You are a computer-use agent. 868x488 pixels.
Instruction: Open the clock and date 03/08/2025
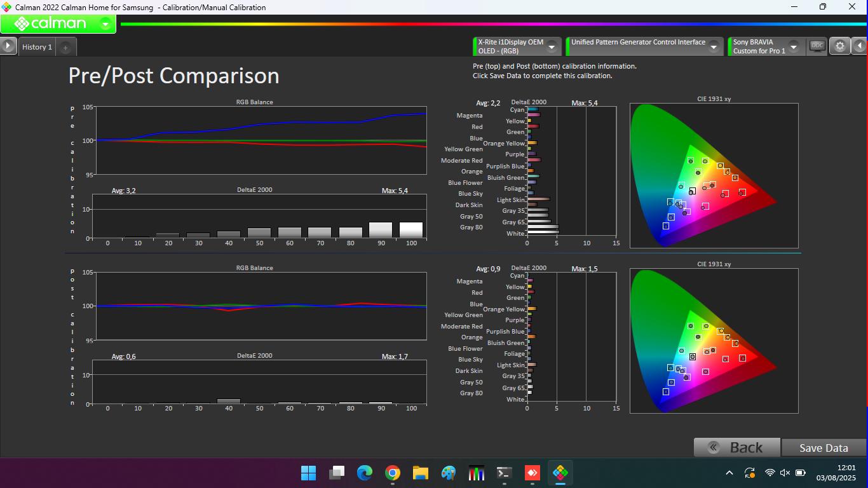(x=836, y=473)
